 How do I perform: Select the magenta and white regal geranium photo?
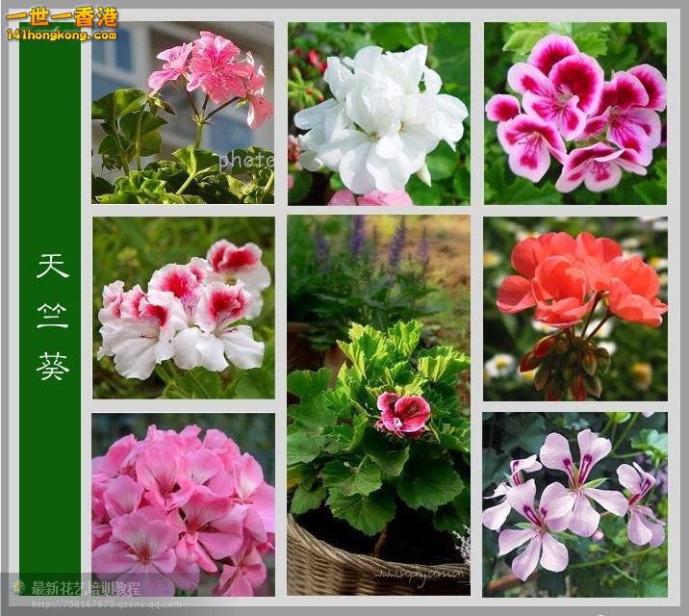[x=575, y=114]
